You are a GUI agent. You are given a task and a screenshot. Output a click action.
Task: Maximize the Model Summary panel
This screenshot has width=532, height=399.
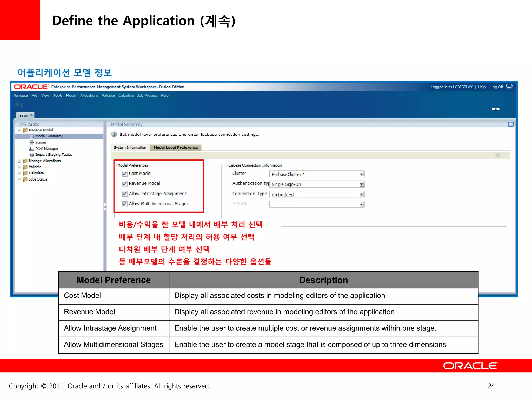tap(511, 124)
